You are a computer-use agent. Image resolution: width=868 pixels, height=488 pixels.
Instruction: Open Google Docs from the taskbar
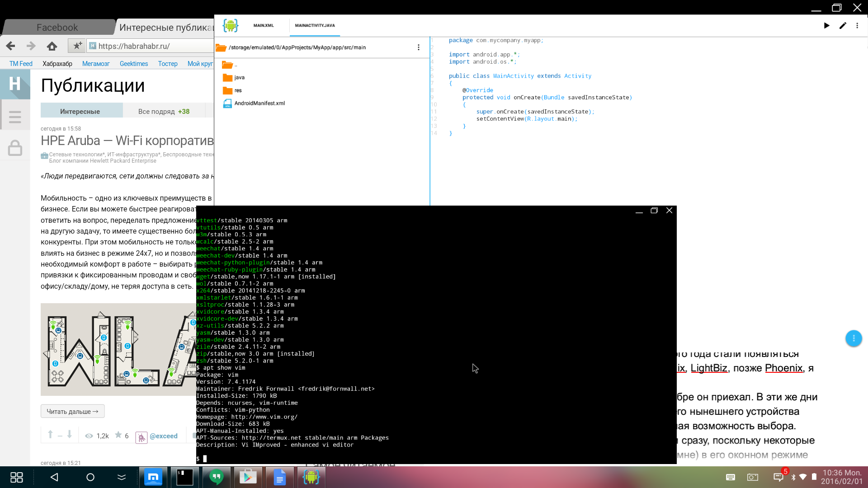pyautogui.click(x=280, y=477)
